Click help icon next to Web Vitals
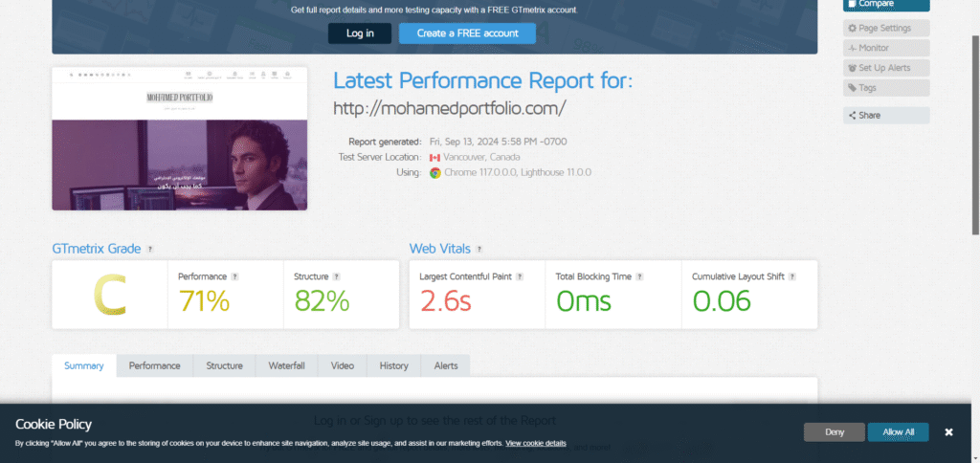This screenshot has height=463, width=980. click(x=479, y=250)
